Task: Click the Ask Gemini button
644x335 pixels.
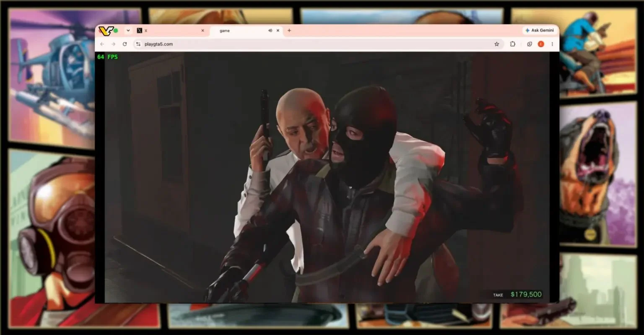Action: point(539,31)
